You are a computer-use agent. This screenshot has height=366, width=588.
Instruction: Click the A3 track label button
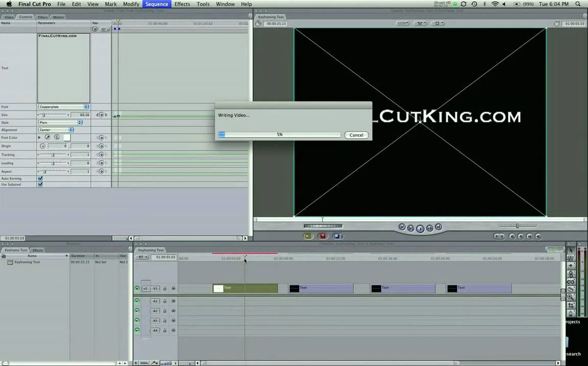(x=155, y=321)
